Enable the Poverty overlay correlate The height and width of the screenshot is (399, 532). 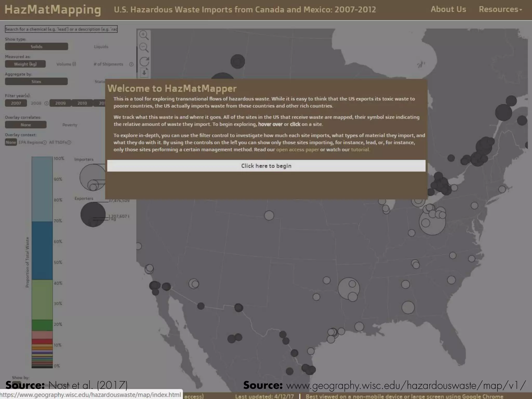point(70,125)
